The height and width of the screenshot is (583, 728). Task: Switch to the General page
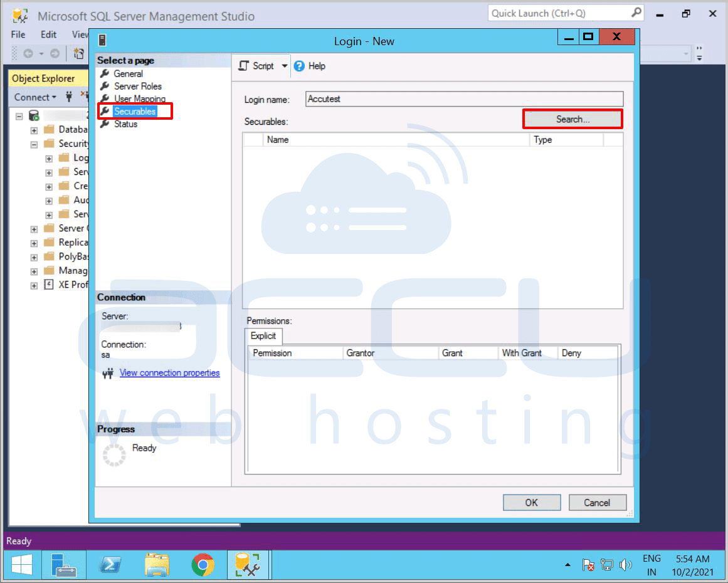[x=128, y=74]
